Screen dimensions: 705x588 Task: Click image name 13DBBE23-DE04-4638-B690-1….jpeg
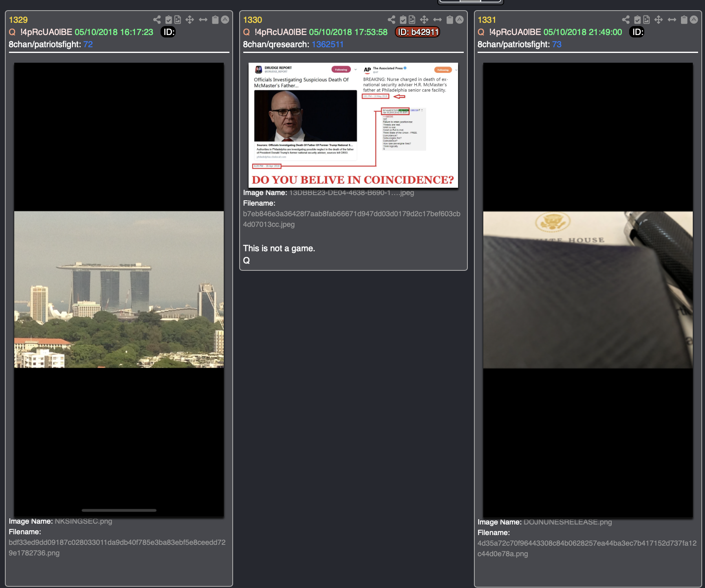(x=352, y=193)
